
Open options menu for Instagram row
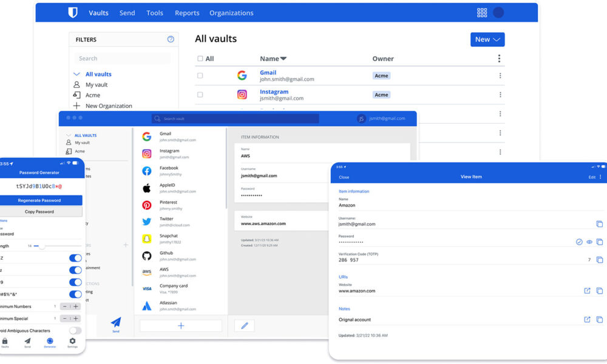pos(500,95)
